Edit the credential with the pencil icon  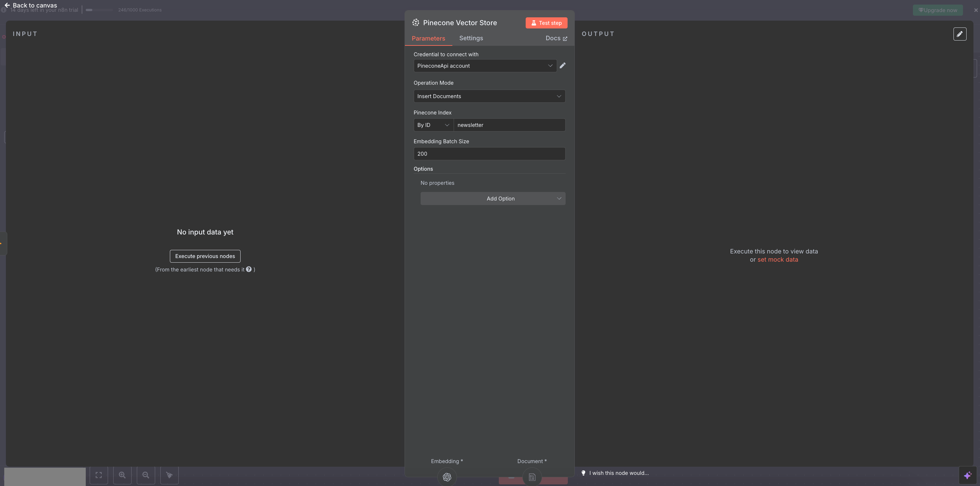[563, 65]
